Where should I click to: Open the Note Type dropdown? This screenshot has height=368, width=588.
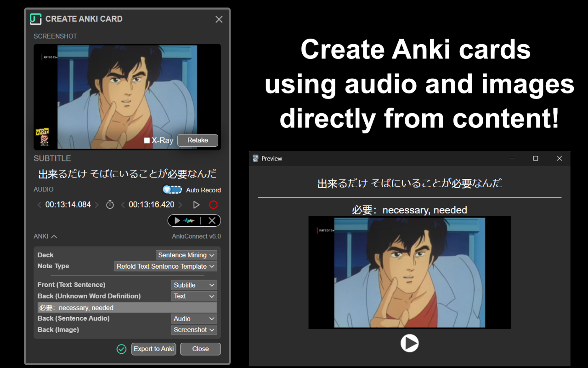tap(165, 266)
